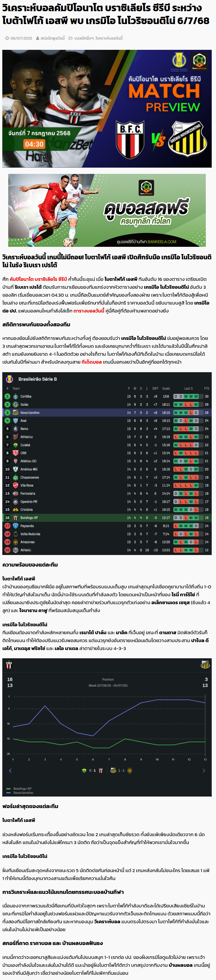Go to next week with right chevron
This screenshot has height=980, width=216.
click(204, 770)
